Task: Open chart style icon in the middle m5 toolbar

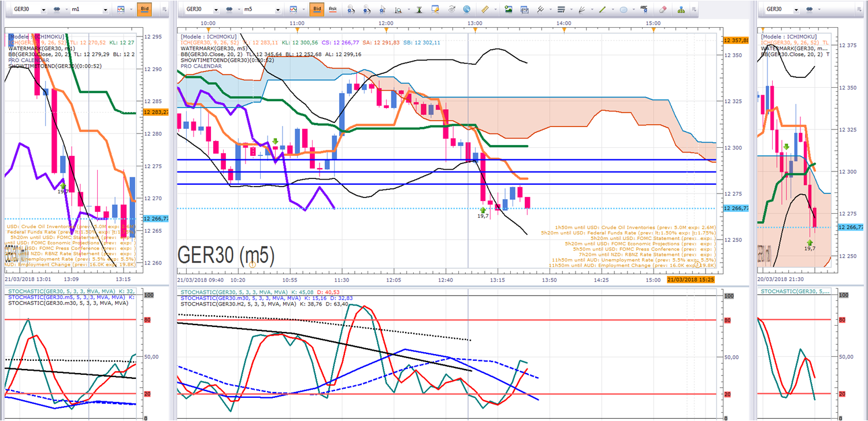Action: [x=294, y=10]
